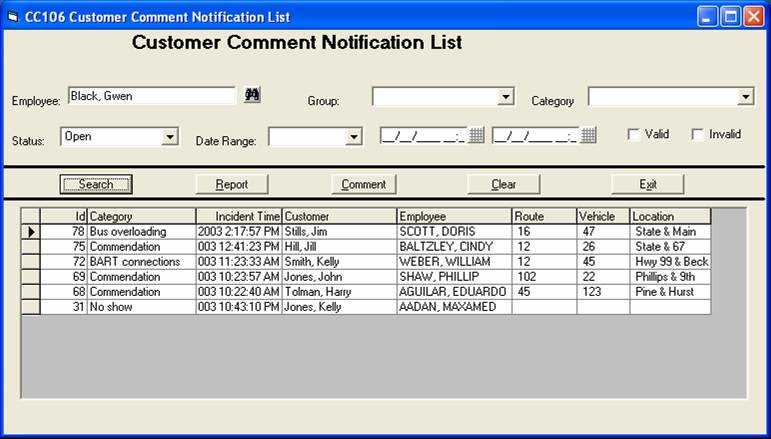
Task: Open the Date Range dropdown
Action: click(x=354, y=137)
